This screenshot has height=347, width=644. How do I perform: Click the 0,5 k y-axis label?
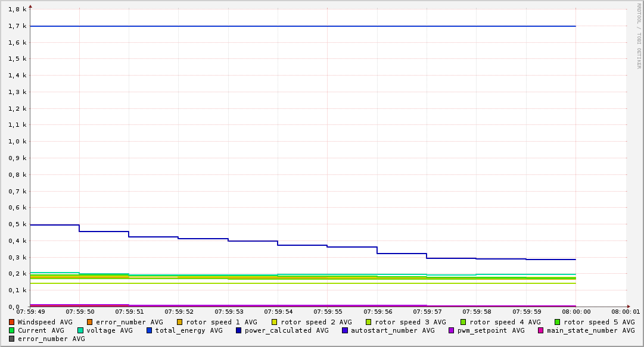pyautogui.click(x=18, y=224)
